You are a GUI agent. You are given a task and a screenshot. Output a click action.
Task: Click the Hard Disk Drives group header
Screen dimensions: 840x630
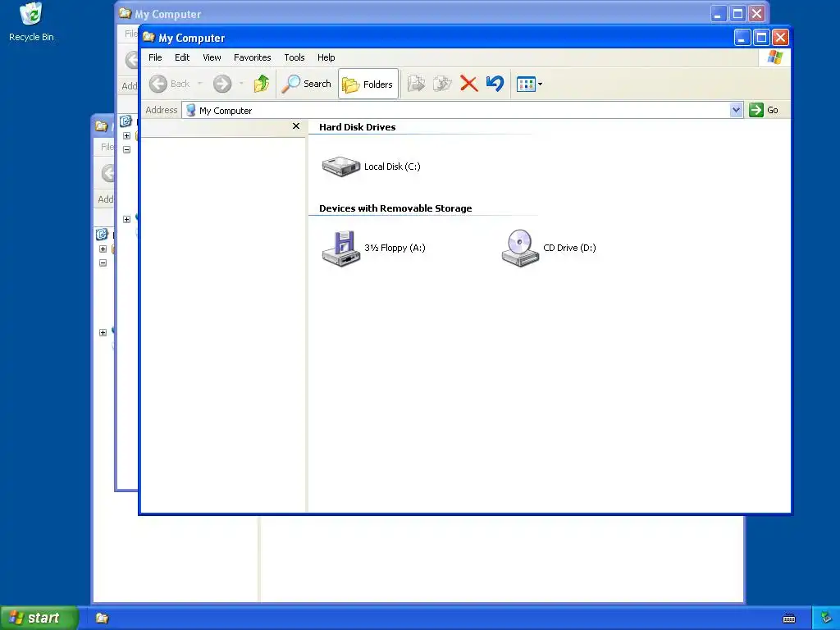pos(358,127)
